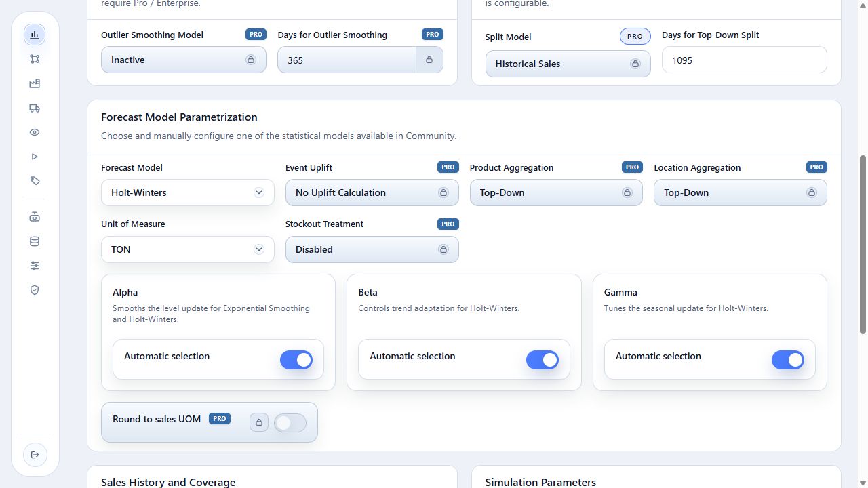Open the Event Uplift No Uplift Calculation dropdown
868x488 pixels.
point(372,192)
